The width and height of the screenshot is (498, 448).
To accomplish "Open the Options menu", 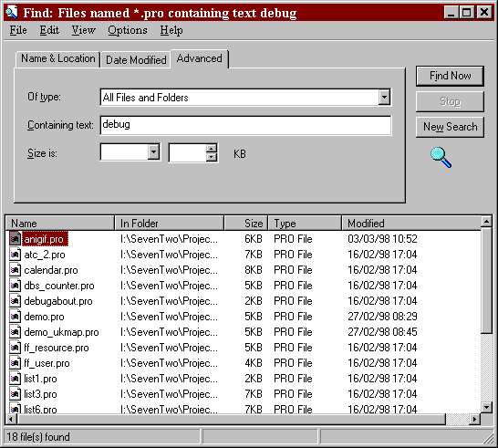I will coord(128,30).
